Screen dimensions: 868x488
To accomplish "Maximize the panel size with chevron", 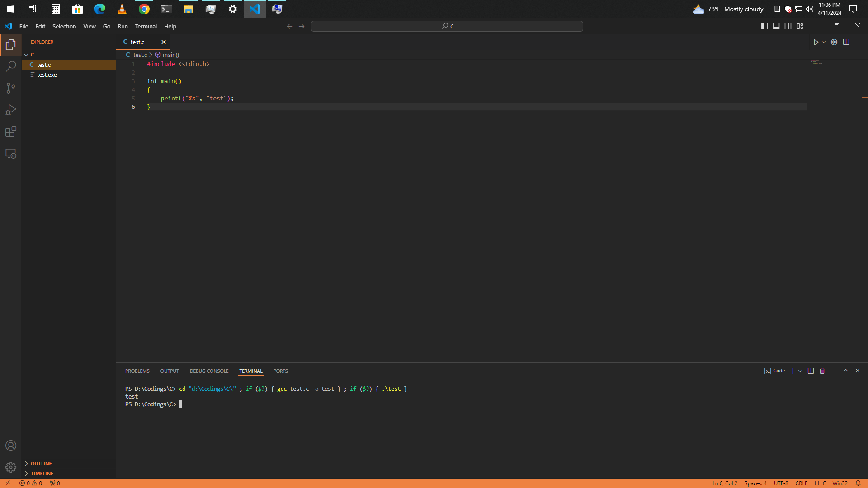I will pos(846,371).
